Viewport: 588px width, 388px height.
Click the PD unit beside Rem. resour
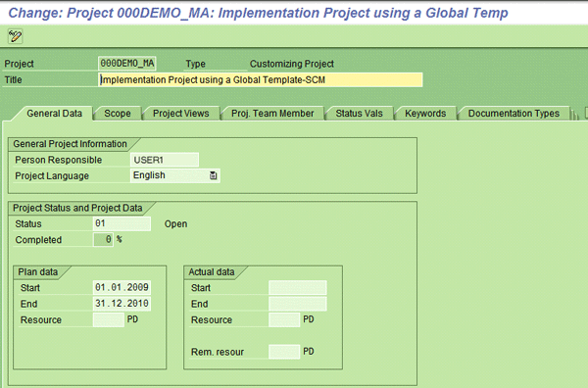[309, 352]
